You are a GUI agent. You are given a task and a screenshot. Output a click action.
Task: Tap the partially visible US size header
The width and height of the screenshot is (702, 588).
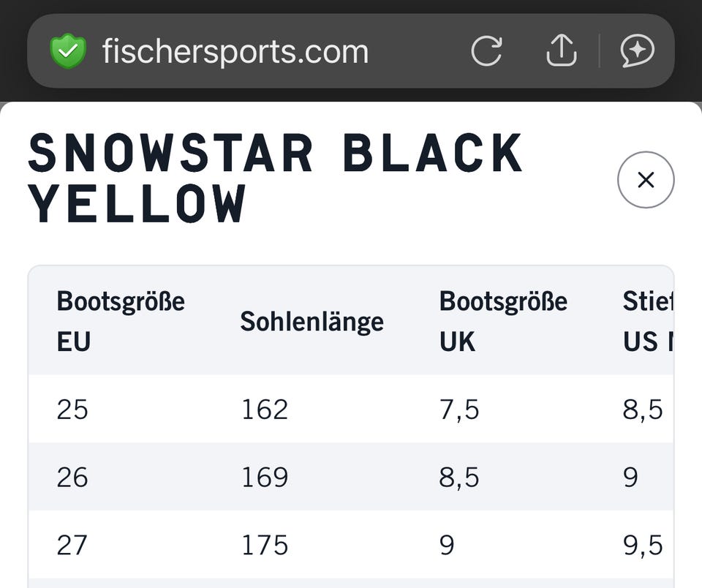tap(648, 321)
